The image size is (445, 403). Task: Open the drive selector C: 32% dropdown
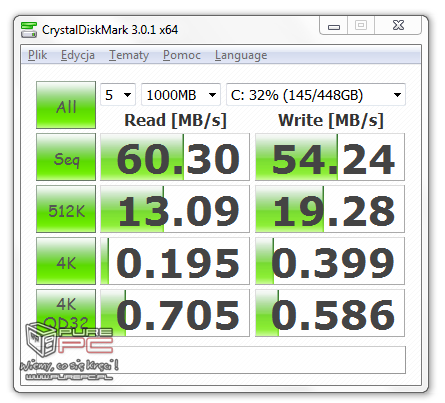(316, 95)
